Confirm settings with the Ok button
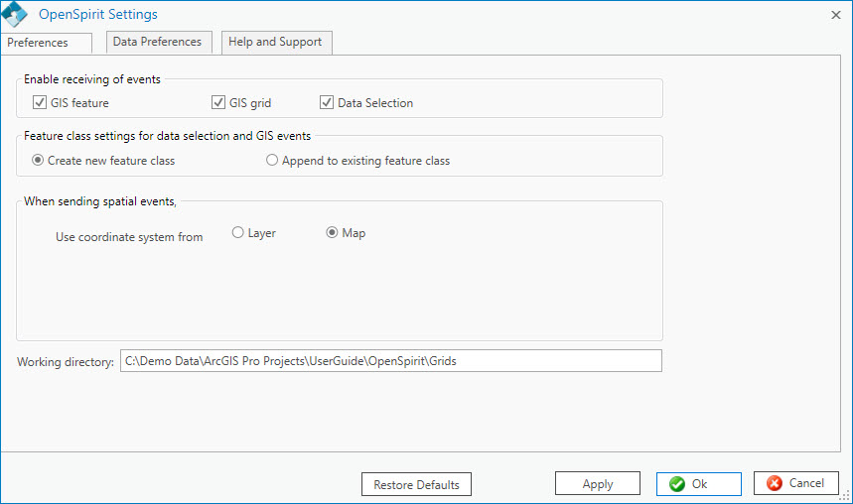This screenshot has height=504, width=853. pyautogui.click(x=698, y=484)
